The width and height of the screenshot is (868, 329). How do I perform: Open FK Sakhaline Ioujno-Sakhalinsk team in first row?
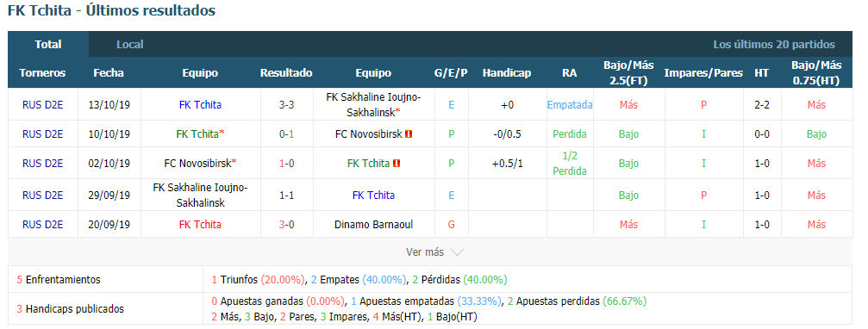(373, 104)
